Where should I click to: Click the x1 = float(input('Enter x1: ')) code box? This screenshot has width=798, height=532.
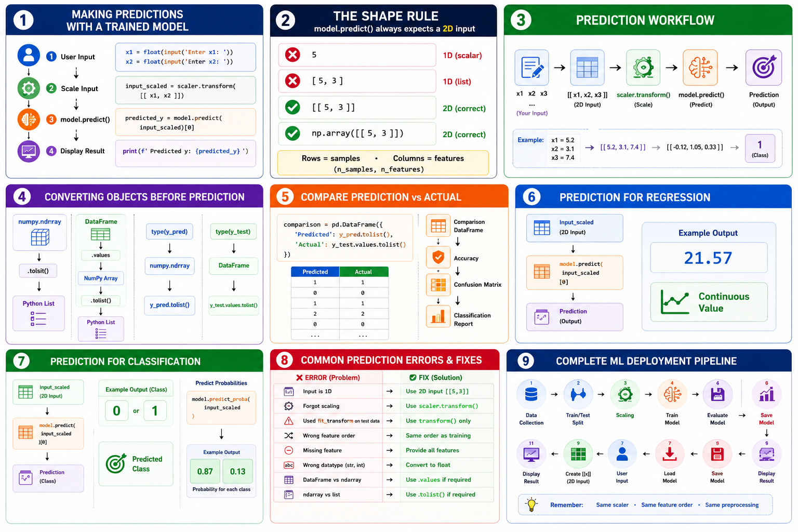pos(185,57)
